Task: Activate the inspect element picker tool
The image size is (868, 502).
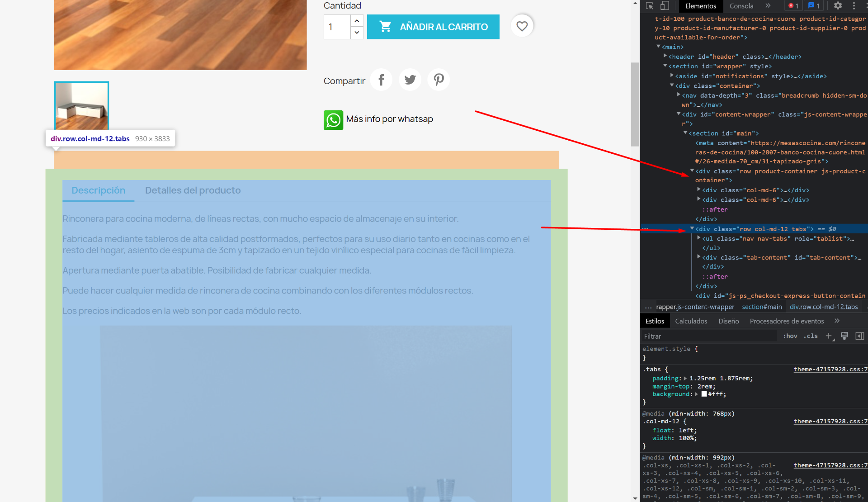Action: (650, 6)
